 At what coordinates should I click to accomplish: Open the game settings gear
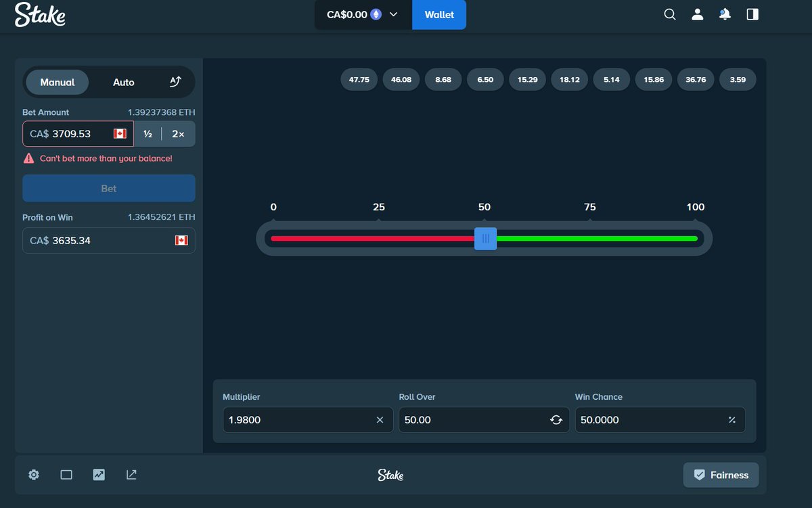(x=34, y=475)
